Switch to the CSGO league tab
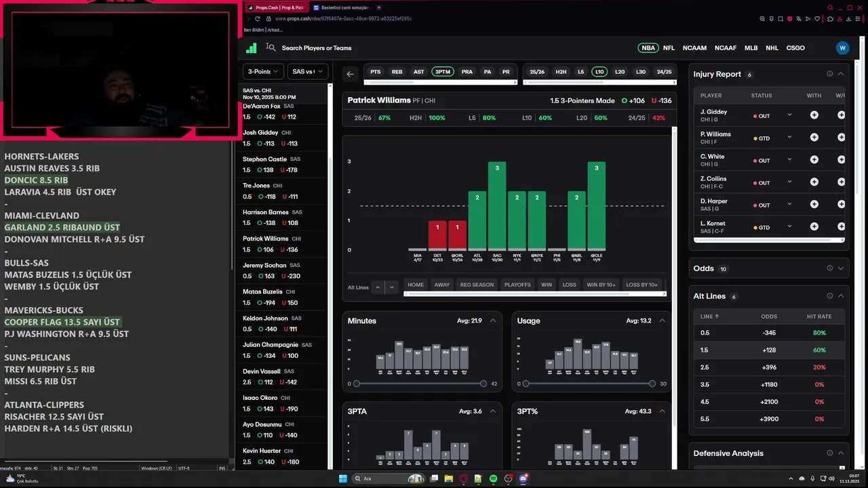 click(795, 48)
